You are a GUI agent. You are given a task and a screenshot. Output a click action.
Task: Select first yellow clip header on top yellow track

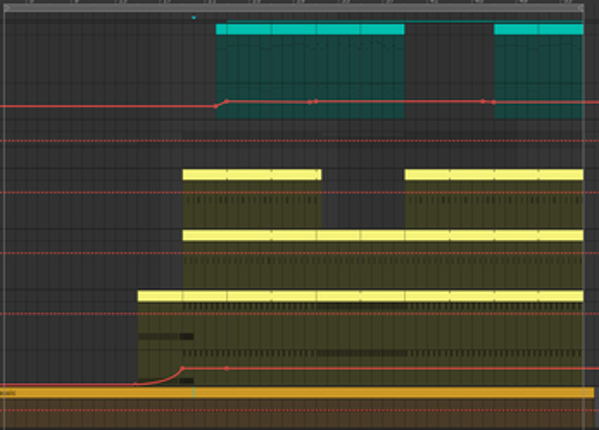(205, 175)
